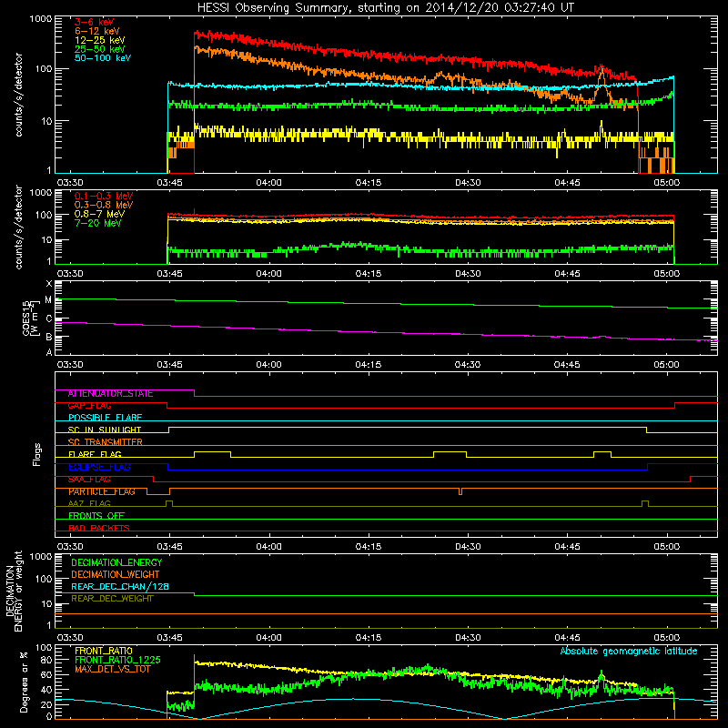This screenshot has height=728, width=728.
Task: Click the 0.1-0.3 MeV legend entry
Action: coord(104,196)
